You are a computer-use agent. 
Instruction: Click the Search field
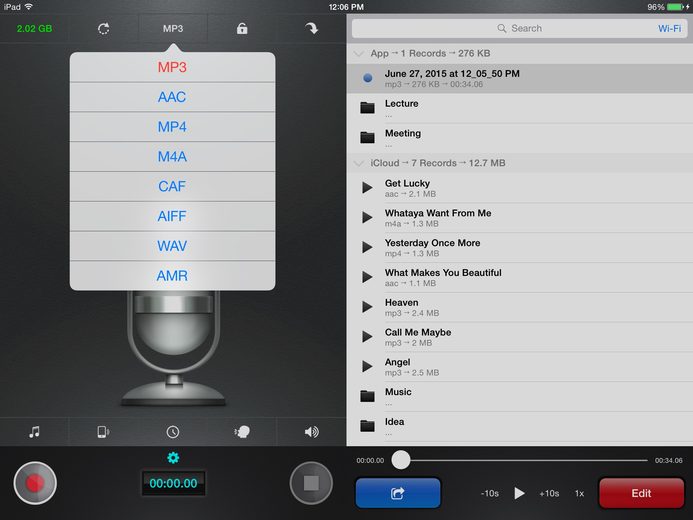coord(519,28)
